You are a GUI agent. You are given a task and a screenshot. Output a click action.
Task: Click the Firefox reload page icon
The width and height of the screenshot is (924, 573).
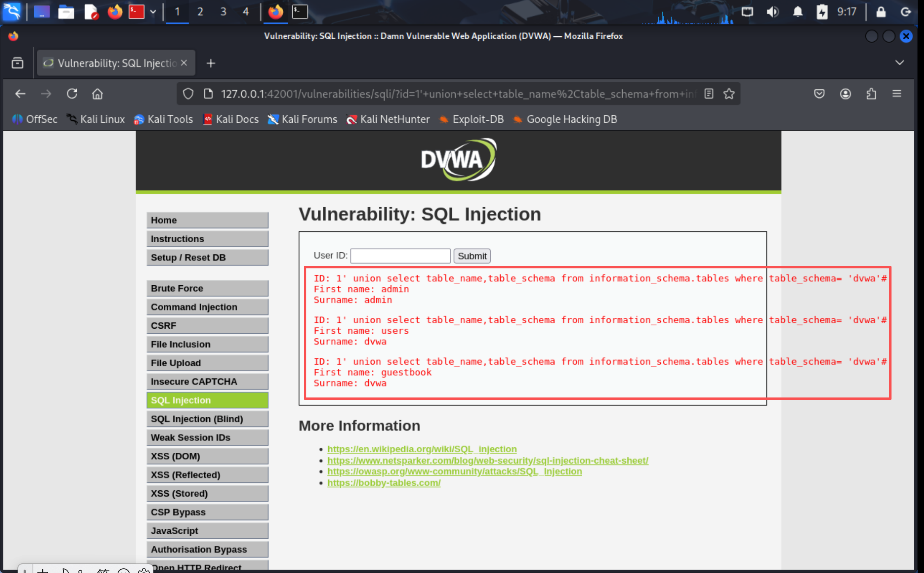pyautogui.click(x=72, y=94)
